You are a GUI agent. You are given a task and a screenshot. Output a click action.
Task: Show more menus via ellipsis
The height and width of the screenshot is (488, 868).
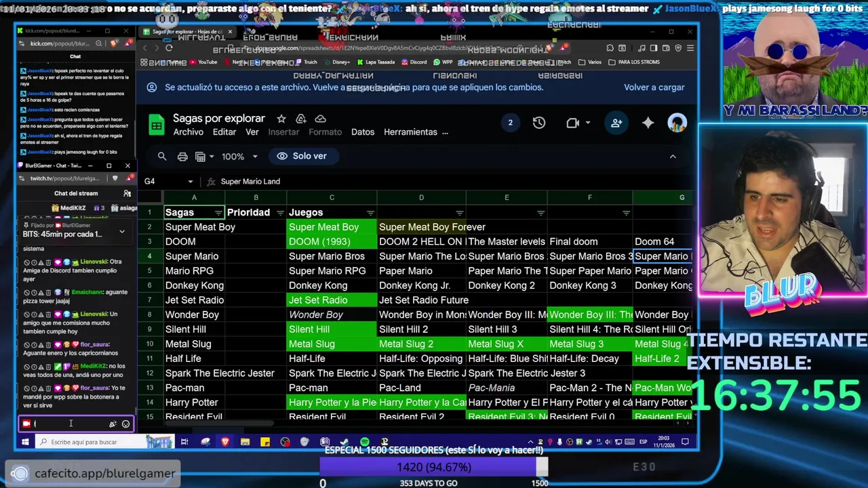[x=445, y=132]
